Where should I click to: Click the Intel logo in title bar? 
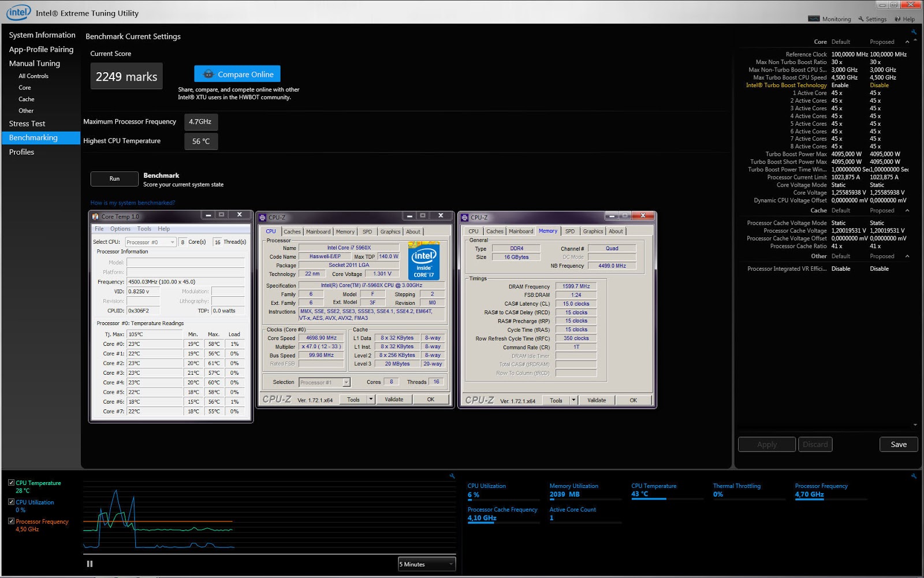pos(18,12)
